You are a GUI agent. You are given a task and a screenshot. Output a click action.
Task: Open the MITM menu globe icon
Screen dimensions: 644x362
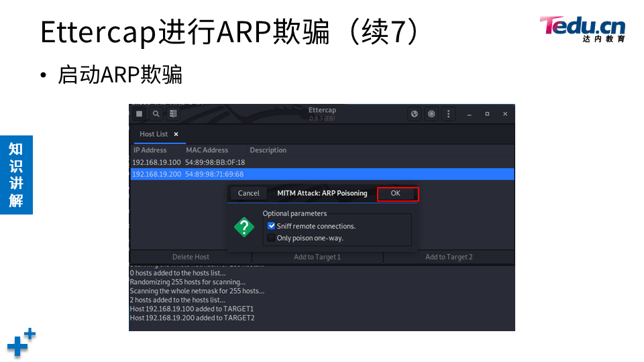[415, 114]
